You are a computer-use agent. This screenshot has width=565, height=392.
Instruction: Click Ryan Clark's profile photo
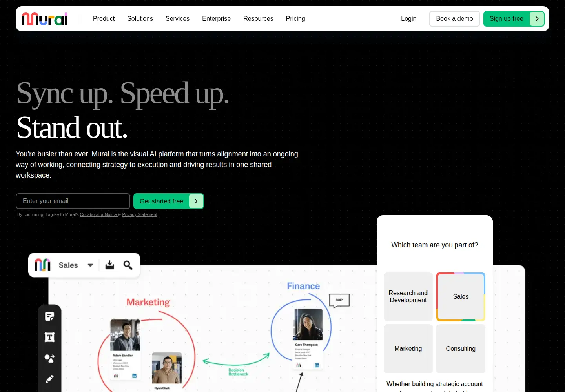point(167,368)
